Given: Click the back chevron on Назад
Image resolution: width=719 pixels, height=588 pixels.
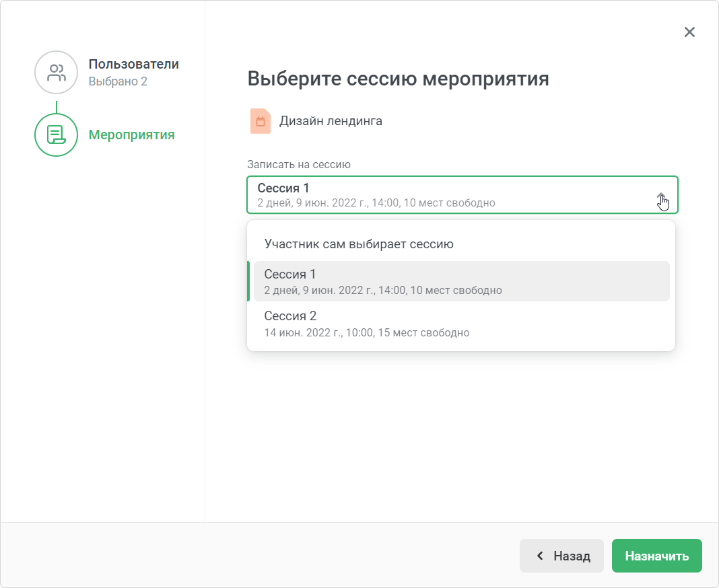Looking at the screenshot, I should pos(540,556).
